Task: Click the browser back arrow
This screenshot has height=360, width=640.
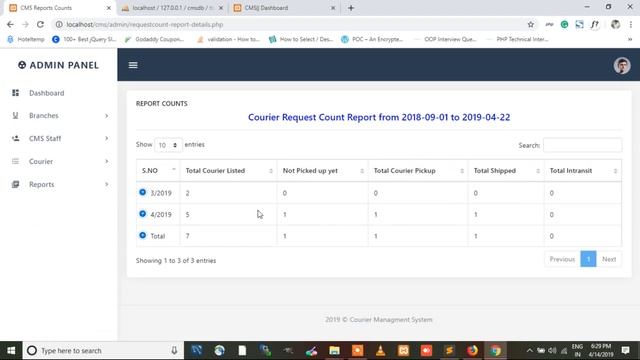Action: pyautogui.click(x=10, y=24)
